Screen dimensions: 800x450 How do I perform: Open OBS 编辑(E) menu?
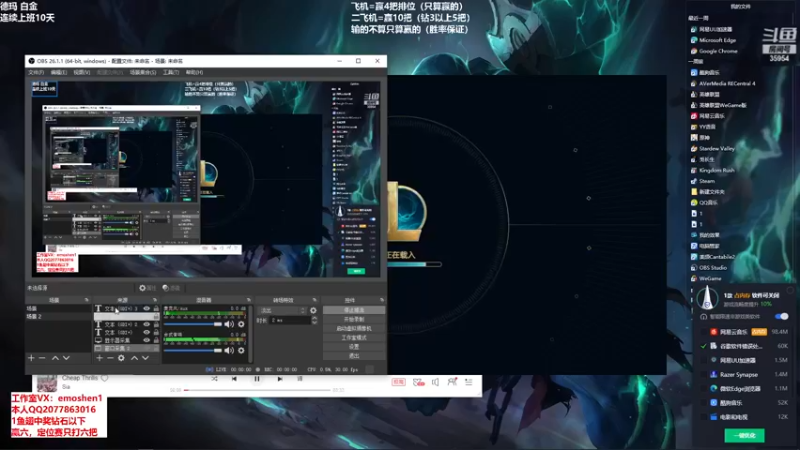(x=59, y=72)
